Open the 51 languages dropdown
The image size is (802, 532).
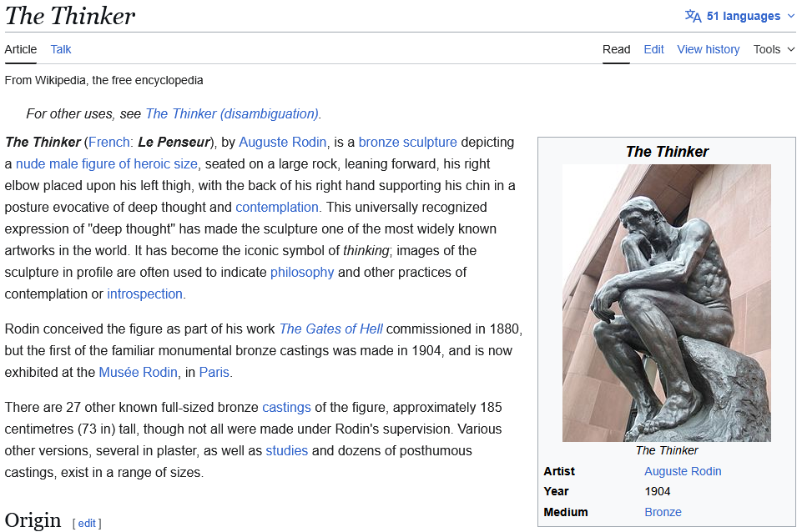pyautogui.click(x=740, y=16)
